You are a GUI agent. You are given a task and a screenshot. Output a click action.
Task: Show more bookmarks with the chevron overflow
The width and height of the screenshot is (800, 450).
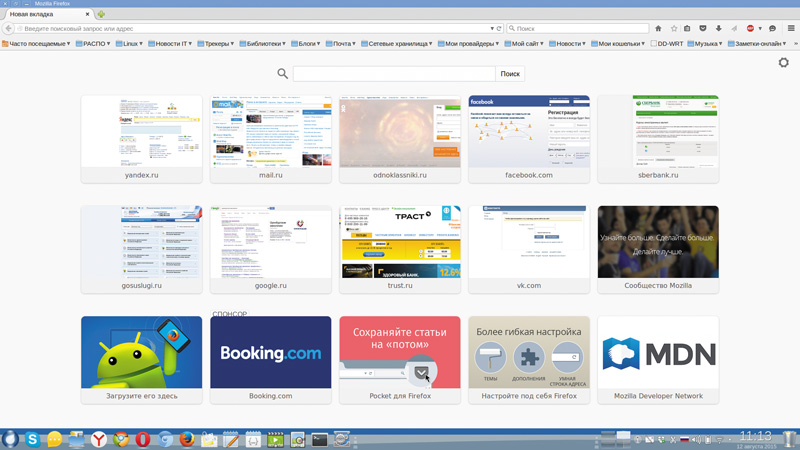pos(795,44)
